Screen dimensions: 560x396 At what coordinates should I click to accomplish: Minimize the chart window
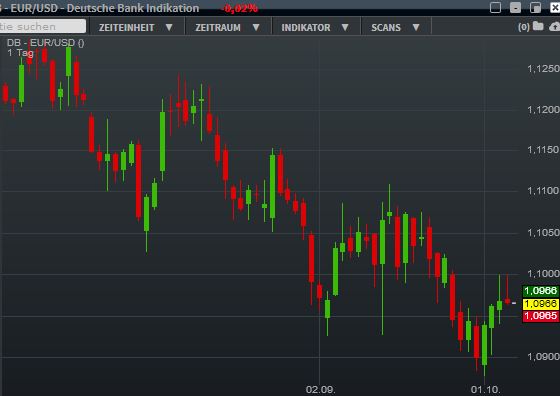tap(515, 7)
